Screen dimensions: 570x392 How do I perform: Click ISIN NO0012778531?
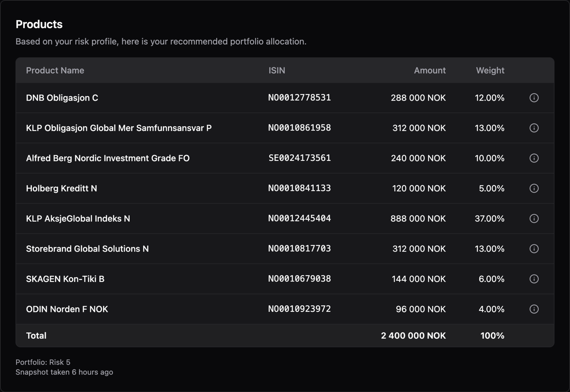(x=300, y=98)
